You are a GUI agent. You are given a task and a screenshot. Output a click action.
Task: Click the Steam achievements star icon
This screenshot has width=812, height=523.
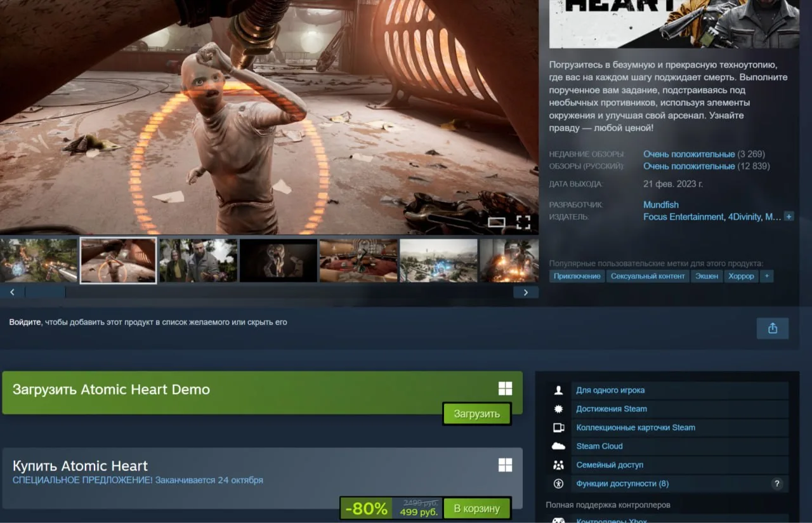coord(558,409)
